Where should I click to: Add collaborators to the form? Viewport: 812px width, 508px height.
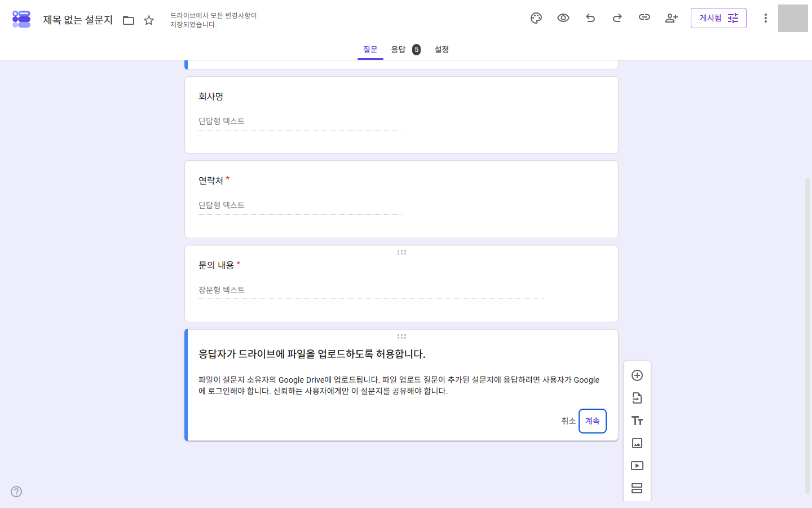tap(672, 18)
